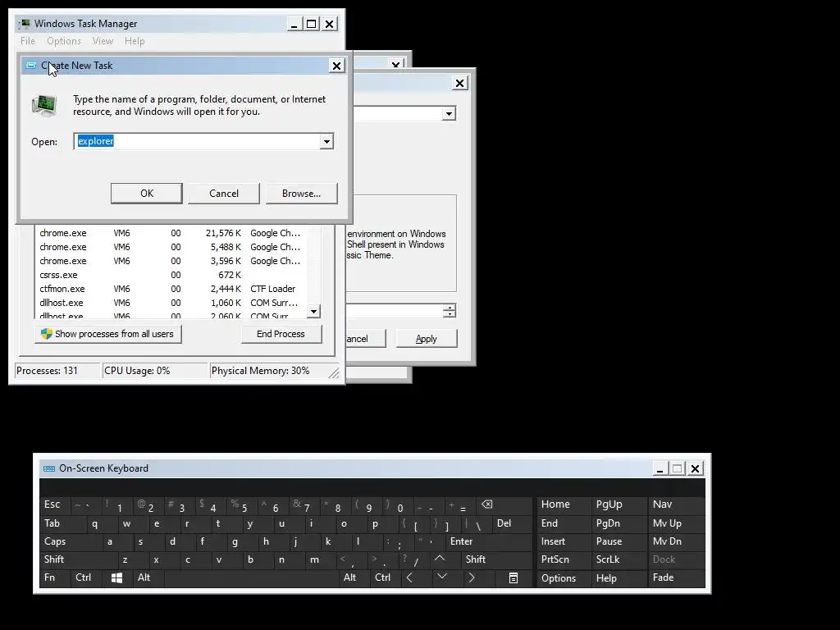Viewport: 840px width, 630px height.
Task: Tap the Enter key on keyboard
Action: [489, 541]
